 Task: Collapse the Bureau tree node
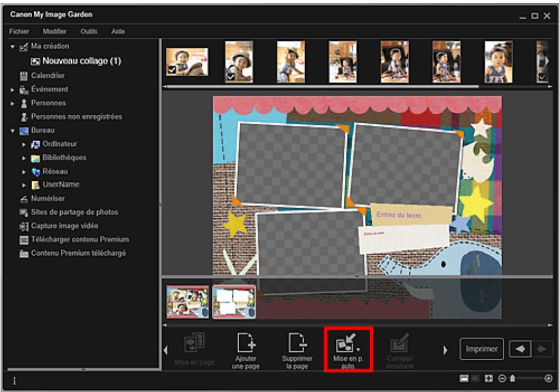coord(12,130)
